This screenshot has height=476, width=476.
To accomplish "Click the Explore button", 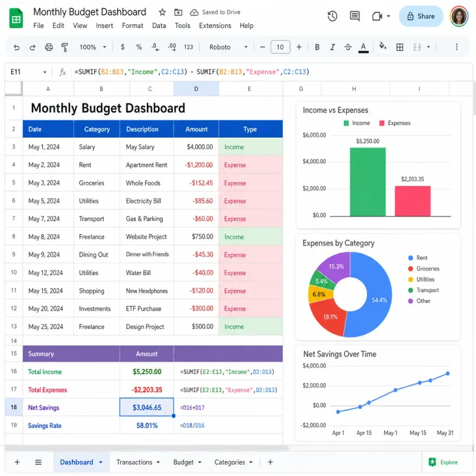I will [443, 462].
